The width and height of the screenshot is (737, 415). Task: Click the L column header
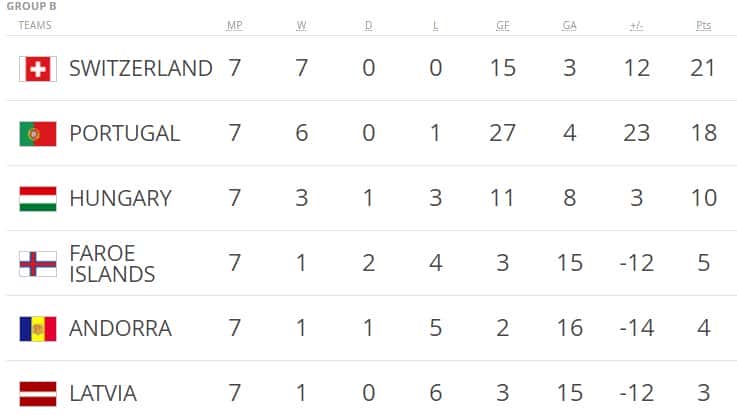[436, 25]
